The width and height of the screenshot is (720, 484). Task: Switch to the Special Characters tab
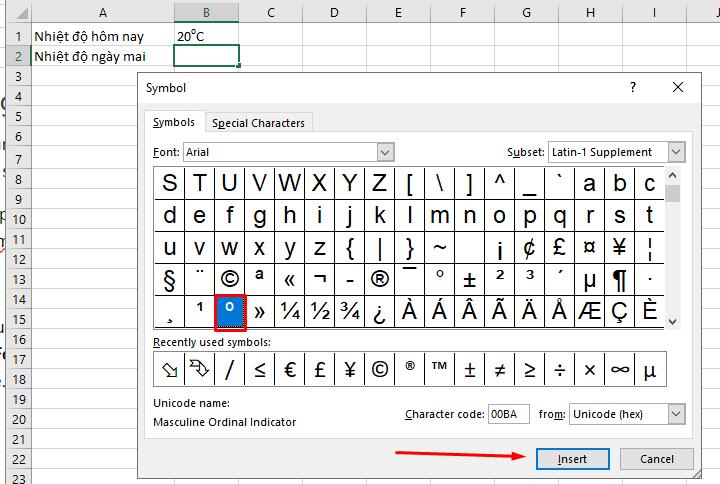point(259,123)
